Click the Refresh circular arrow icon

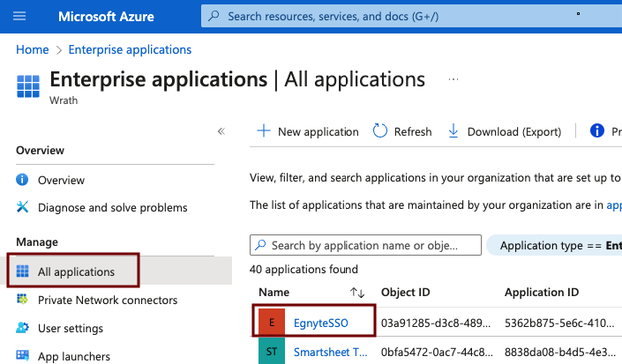point(379,130)
